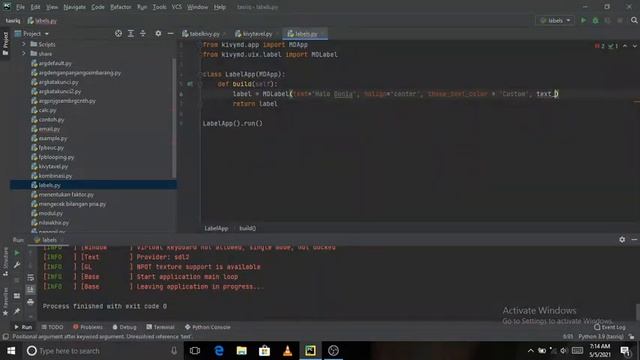This screenshot has width=640, height=360.
Task: Click LabelApp in the editor breadcrumb
Action: tap(216, 228)
